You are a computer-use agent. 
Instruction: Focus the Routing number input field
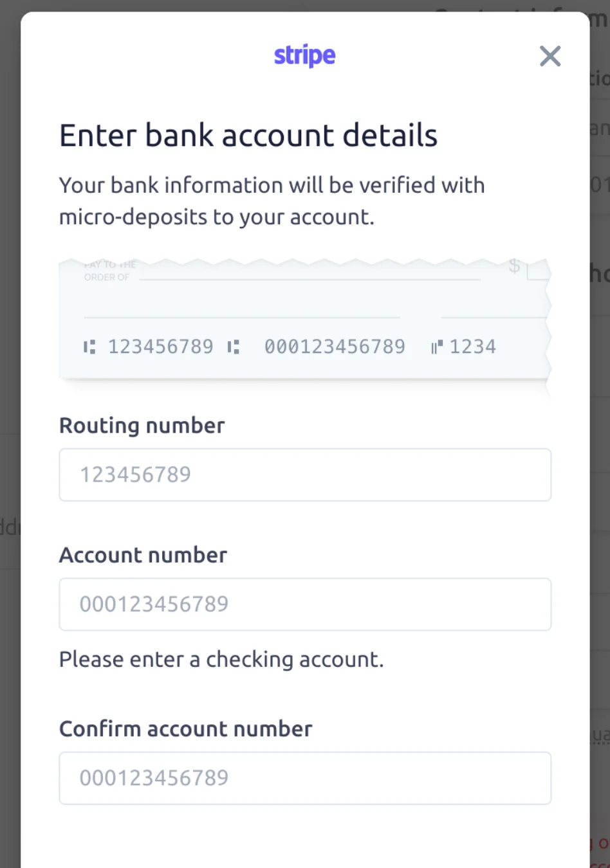[x=305, y=475]
